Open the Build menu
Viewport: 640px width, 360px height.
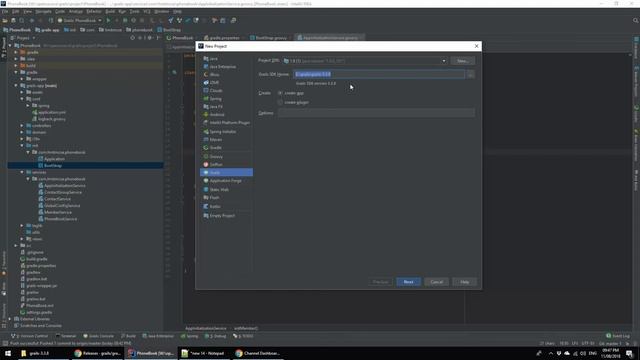tap(110, 11)
